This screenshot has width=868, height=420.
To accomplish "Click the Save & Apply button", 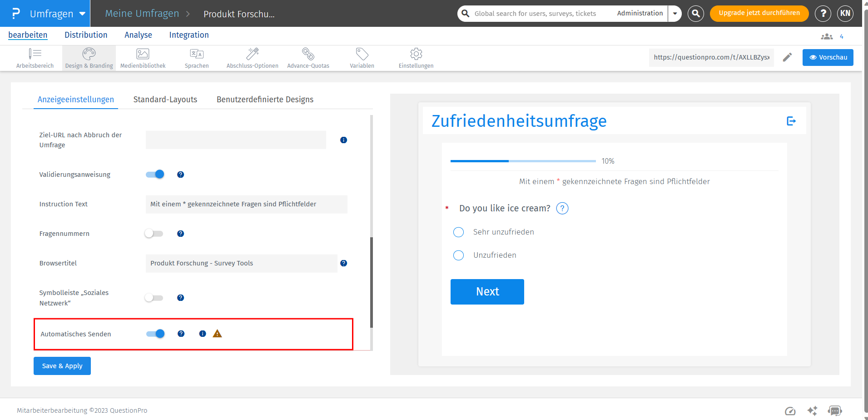I will point(62,366).
